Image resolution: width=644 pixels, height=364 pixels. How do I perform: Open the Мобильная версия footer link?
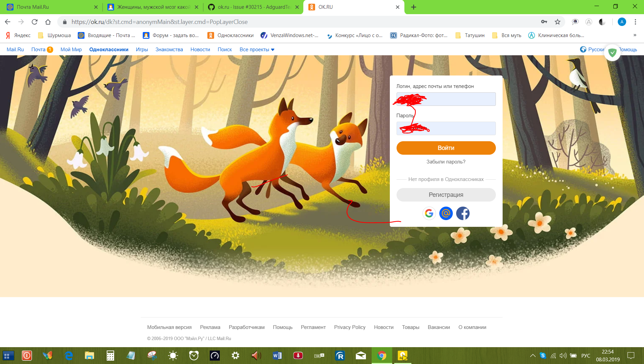point(169,327)
